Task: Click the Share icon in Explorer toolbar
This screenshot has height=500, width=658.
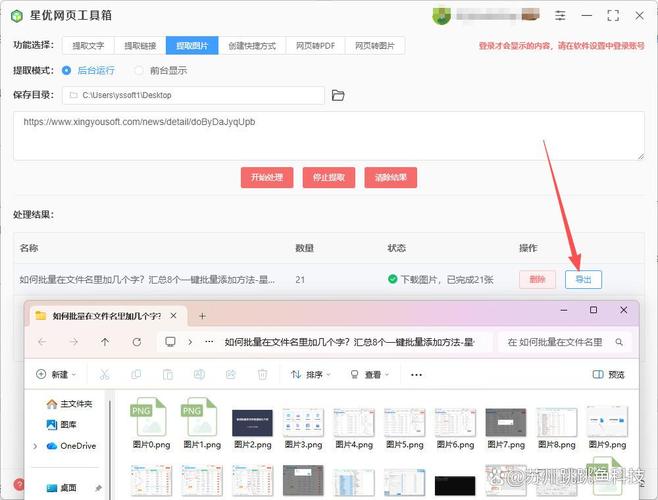Action: [231, 374]
